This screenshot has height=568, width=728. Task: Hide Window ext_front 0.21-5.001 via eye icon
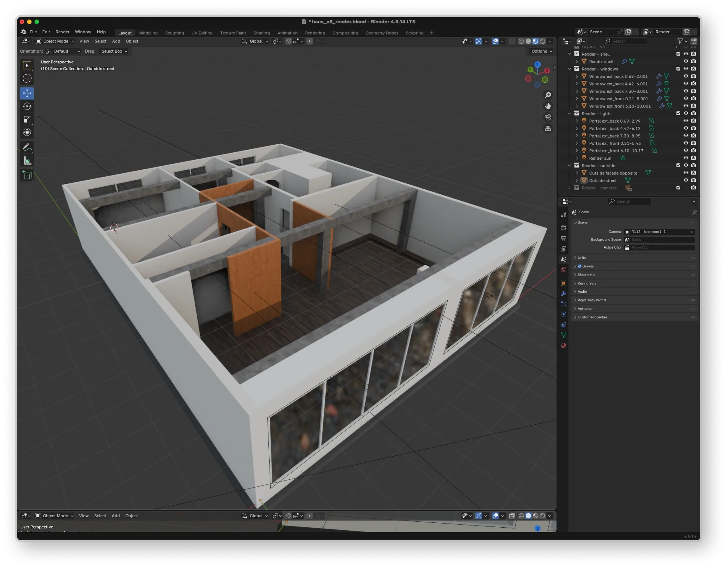tap(686, 98)
